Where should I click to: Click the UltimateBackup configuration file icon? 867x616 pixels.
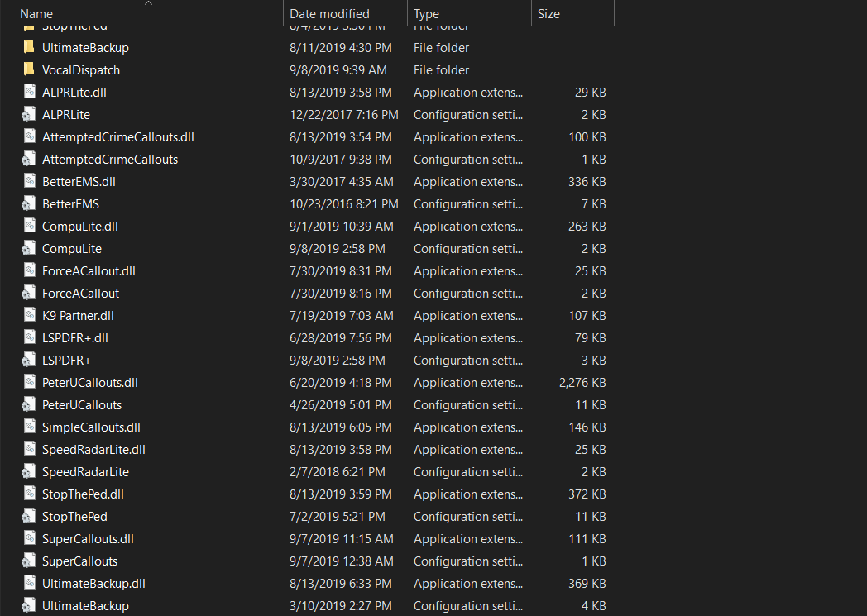pos(29,606)
